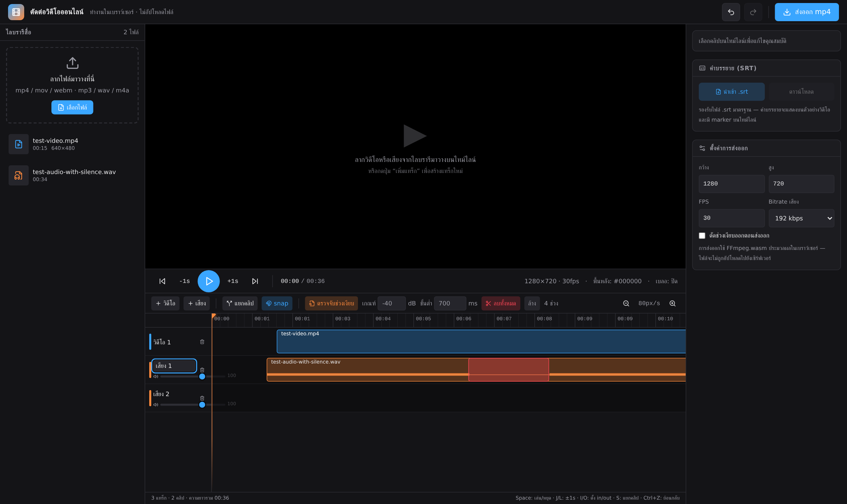Click the red silence region on audio clip
847x504 pixels.
click(509, 370)
